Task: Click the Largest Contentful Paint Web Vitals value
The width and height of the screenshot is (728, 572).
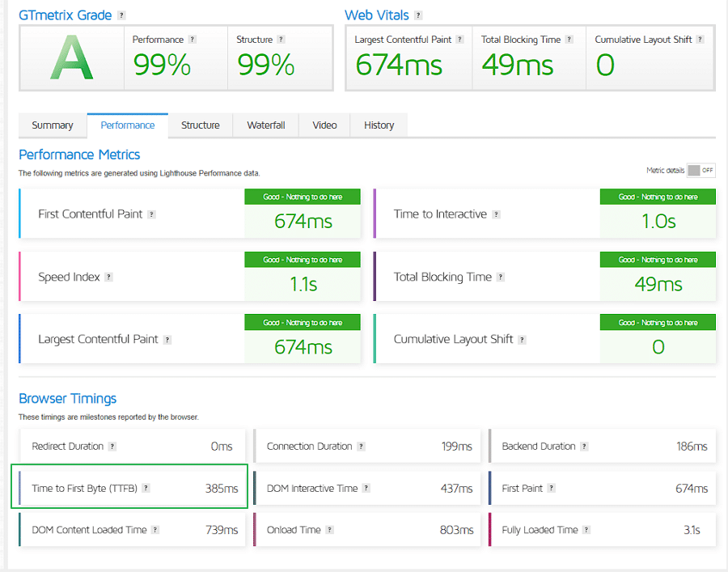Action: coord(400,65)
